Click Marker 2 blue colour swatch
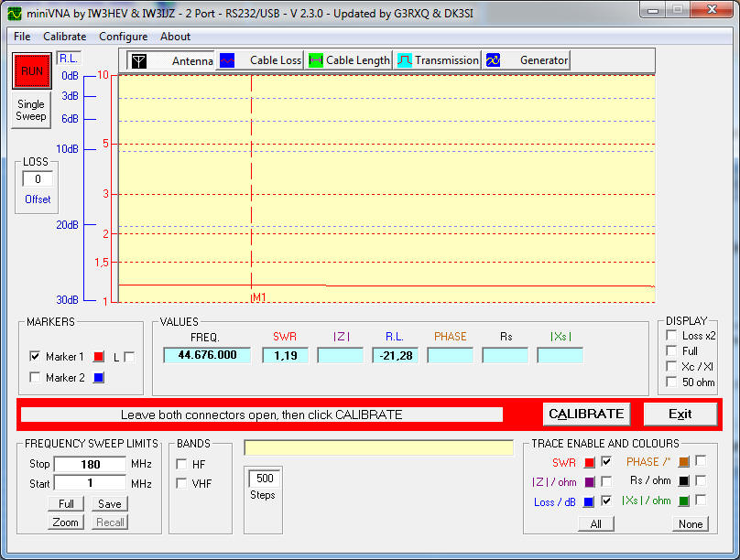Viewport: 740px width, 560px height. tap(99, 378)
